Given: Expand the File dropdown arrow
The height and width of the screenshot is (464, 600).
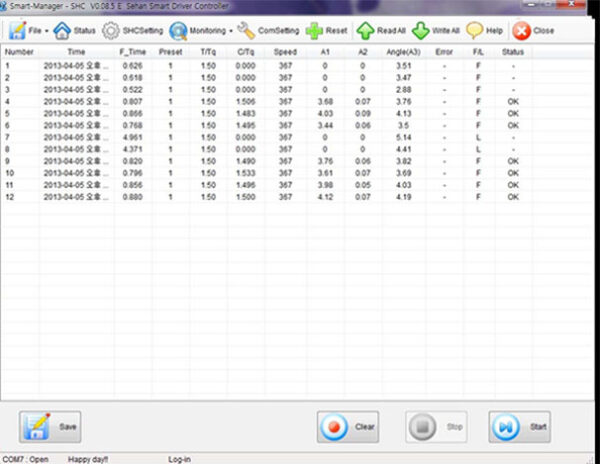Looking at the screenshot, I should coord(47,31).
